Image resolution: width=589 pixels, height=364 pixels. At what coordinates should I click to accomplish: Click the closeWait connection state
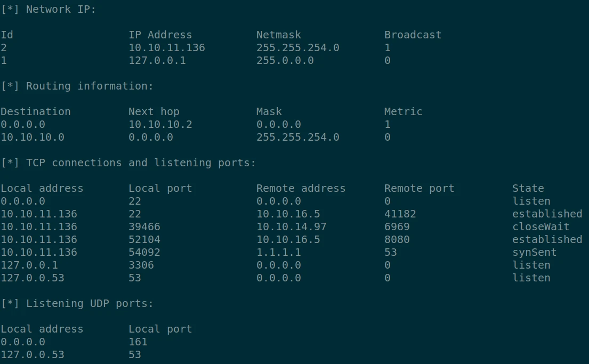pyautogui.click(x=540, y=227)
